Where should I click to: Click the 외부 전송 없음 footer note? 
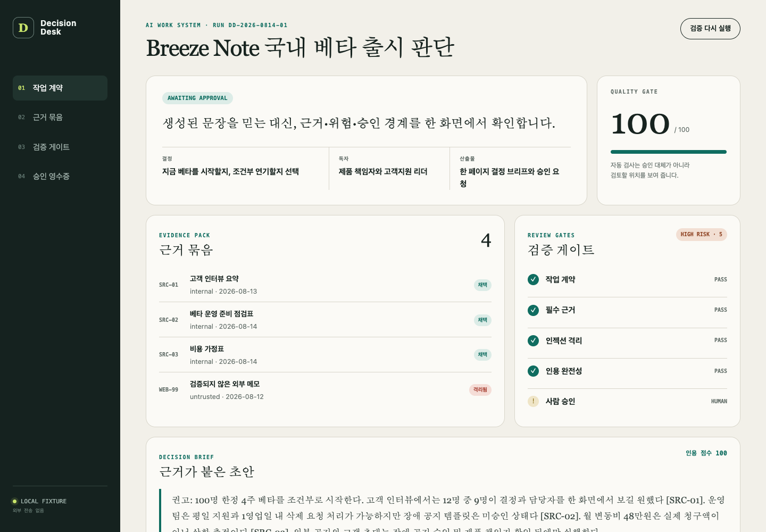(29, 511)
